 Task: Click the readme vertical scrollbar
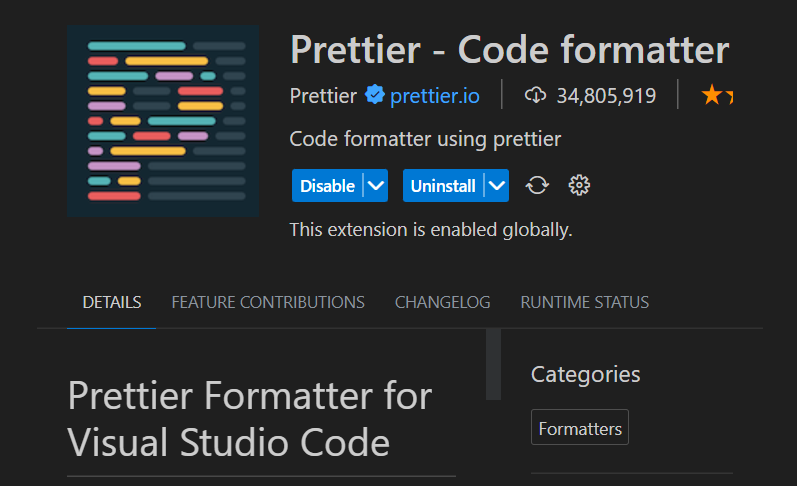(x=494, y=364)
